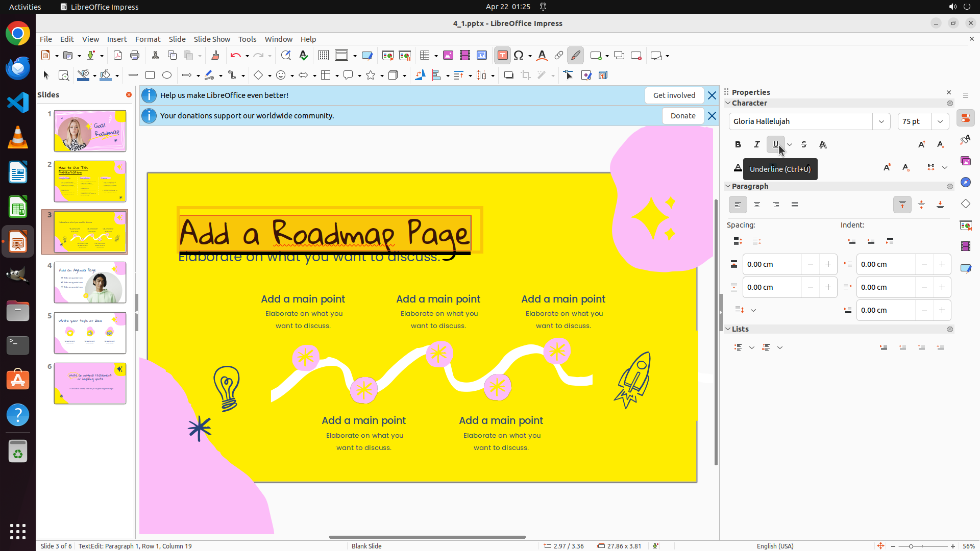
Task: Expand the font size dropdown
Action: pyautogui.click(x=940, y=121)
